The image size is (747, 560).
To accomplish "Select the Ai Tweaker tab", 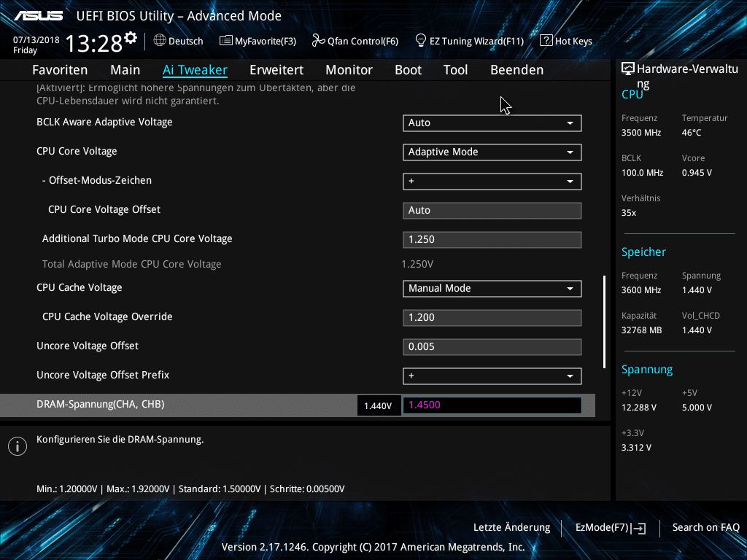I will coord(195,70).
